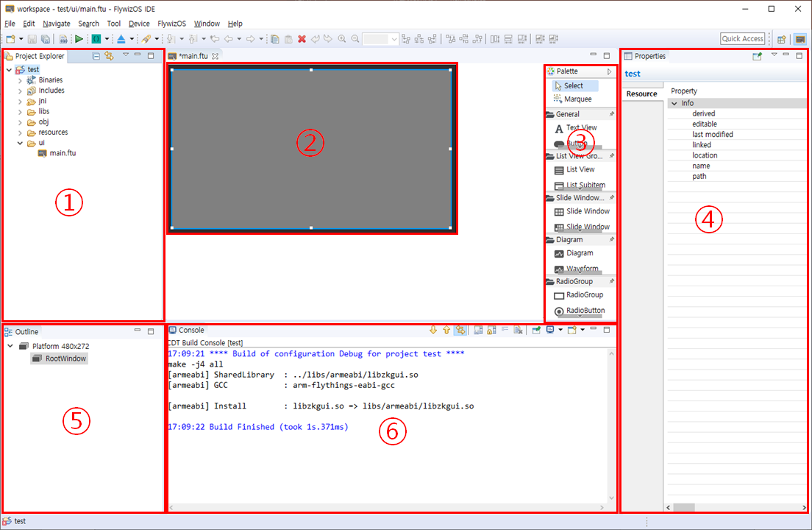
Task: Click the Waveform tool in Palette
Action: click(x=576, y=269)
